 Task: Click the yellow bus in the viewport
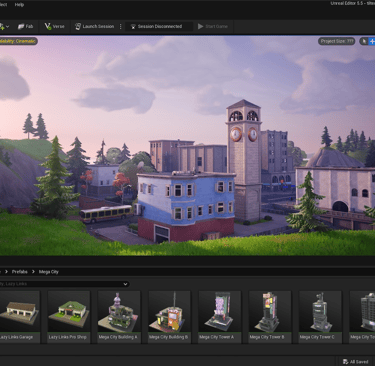tap(106, 213)
